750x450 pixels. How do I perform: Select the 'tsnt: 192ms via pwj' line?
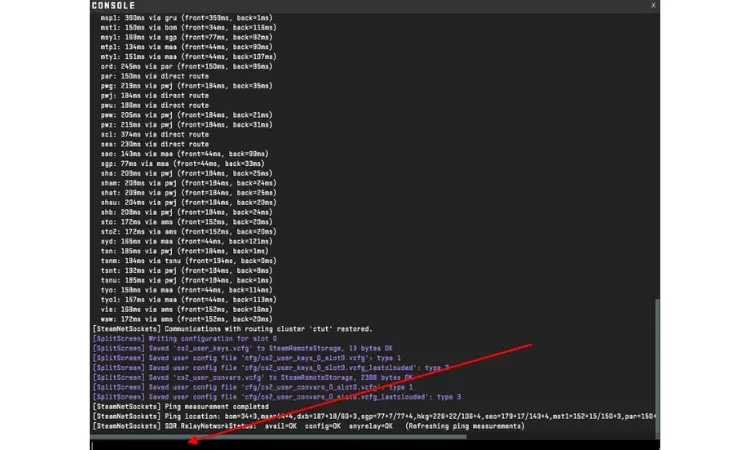tap(187, 271)
